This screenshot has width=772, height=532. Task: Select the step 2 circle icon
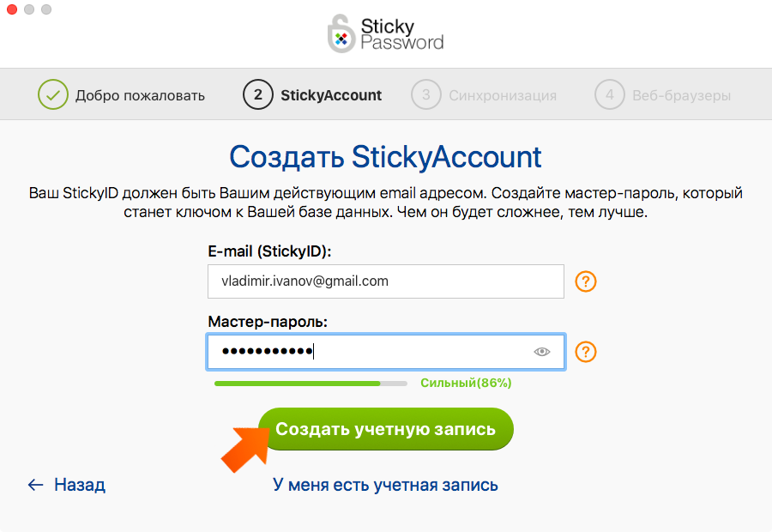pyautogui.click(x=257, y=94)
